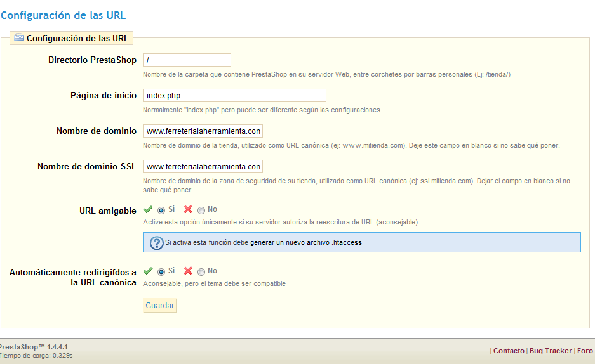Click red cross icon in URL amigable row
Image resolution: width=595 pixels, height=364 pixels.
point(188,209)
